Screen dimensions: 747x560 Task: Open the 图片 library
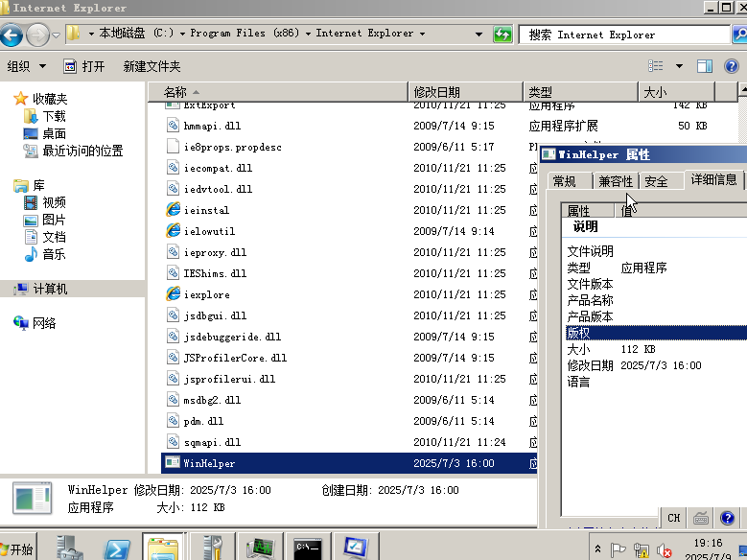click(54, 220)
